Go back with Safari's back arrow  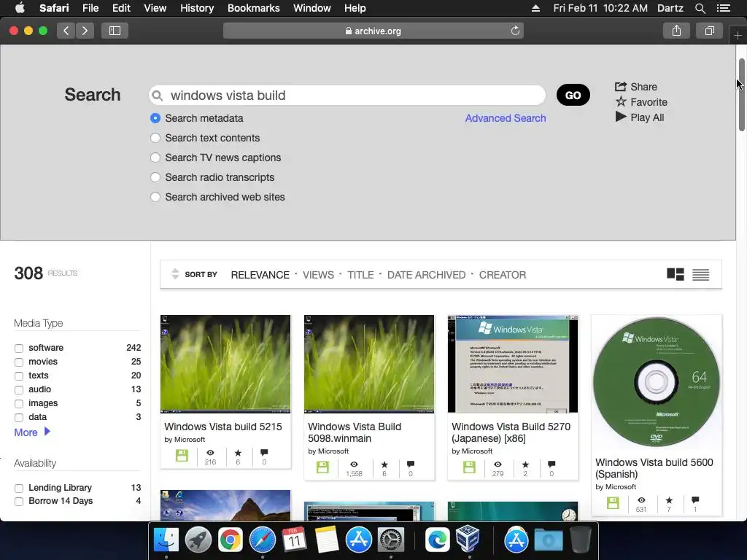pyautogui.click(x=66, y=31)
